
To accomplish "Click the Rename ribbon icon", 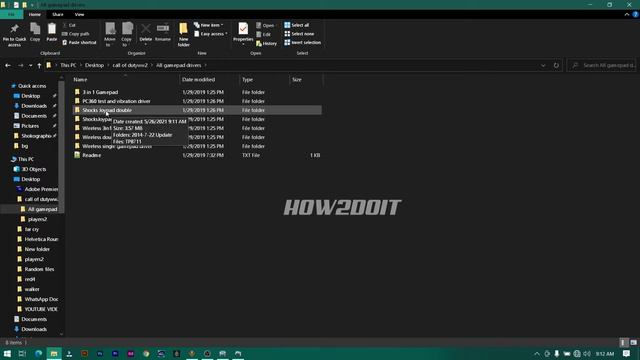I will click(163, 32).
